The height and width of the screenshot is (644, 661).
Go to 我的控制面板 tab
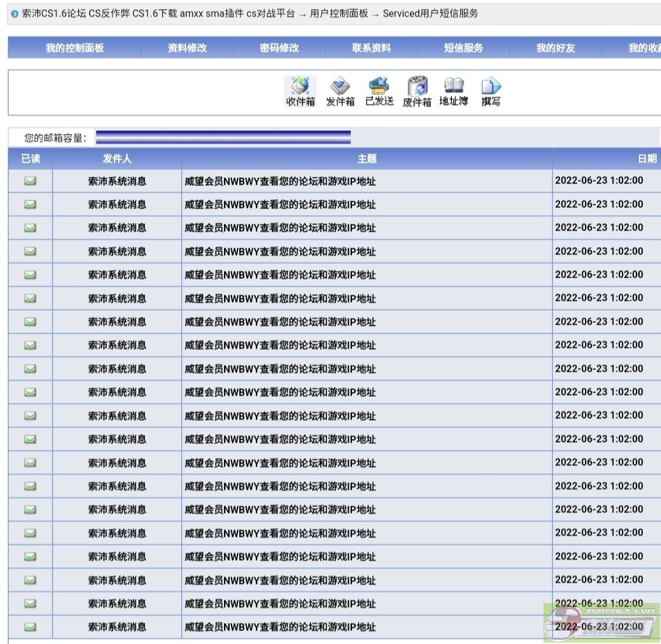[x=75, y=48]
